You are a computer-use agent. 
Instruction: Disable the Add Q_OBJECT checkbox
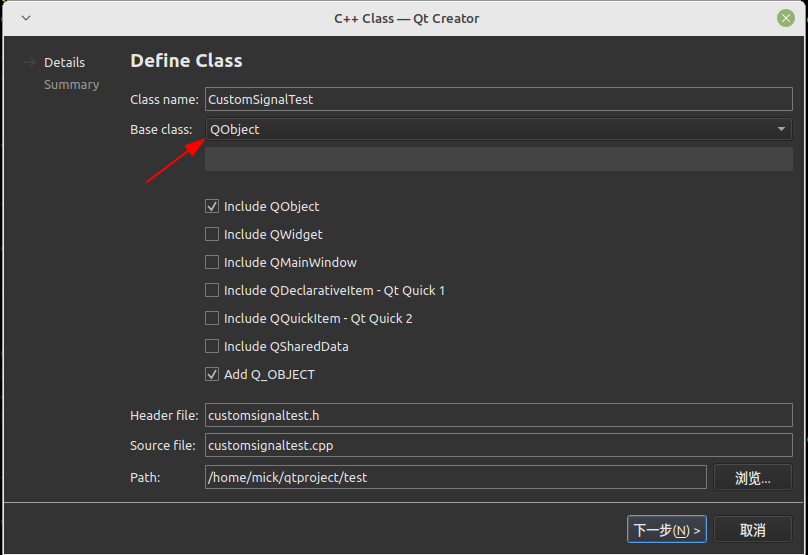point(212,375)
